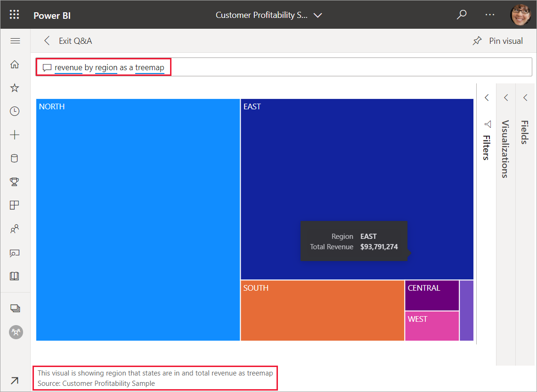Select the WEST treemap tile
The image size is (537, 392).
pyautogui.click(x=432, y=326)
